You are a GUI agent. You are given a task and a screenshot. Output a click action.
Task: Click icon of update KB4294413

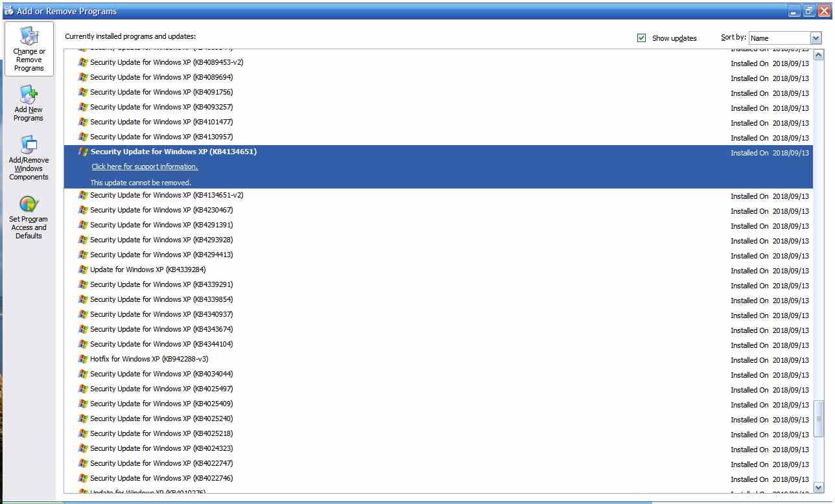[83, 255]
